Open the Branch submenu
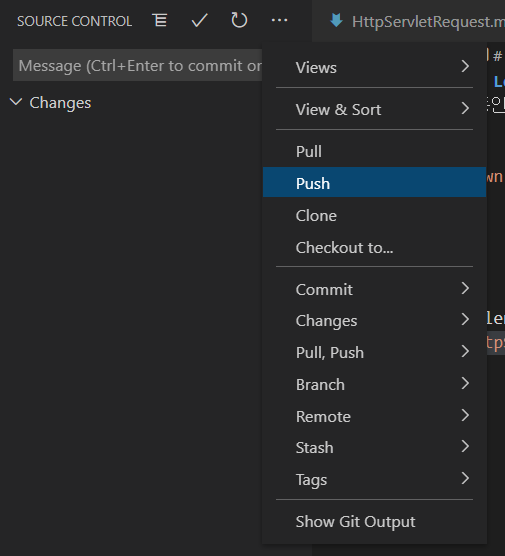The width and height of the screenshot is (505, 556). click(374, 384)
